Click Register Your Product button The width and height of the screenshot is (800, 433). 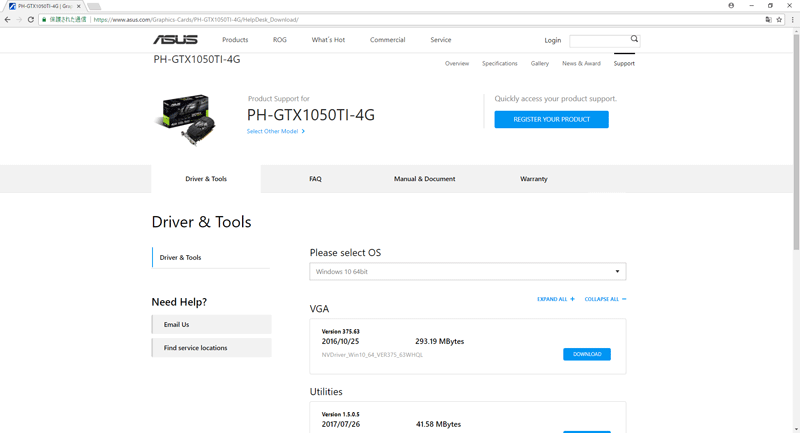(x=551, y=119)
